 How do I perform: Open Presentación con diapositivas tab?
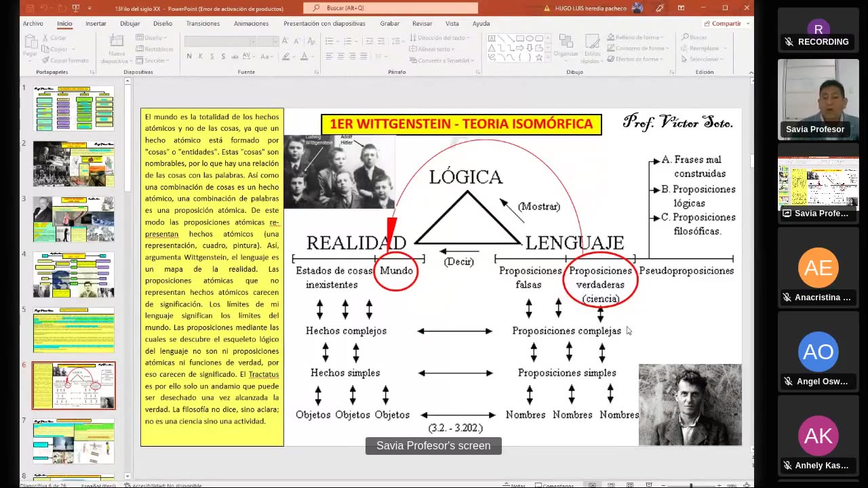click(x=324, y=24)
